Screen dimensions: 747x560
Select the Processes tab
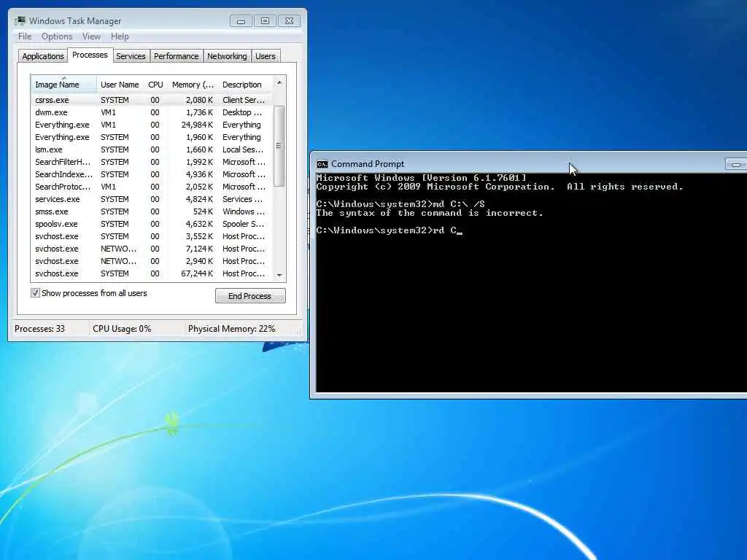tap(90, 55)
